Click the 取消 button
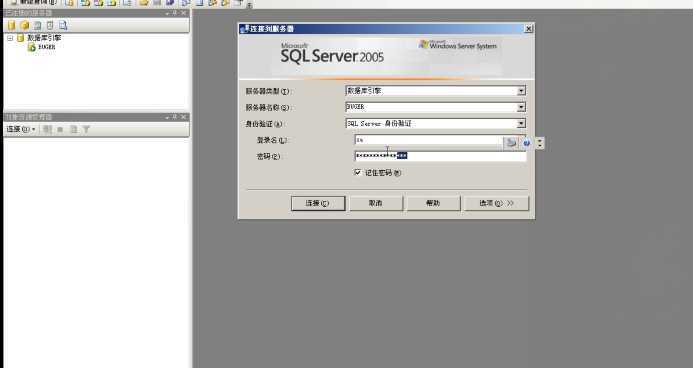This screenshot has width=693, height=368. click(x=376, y=203)
